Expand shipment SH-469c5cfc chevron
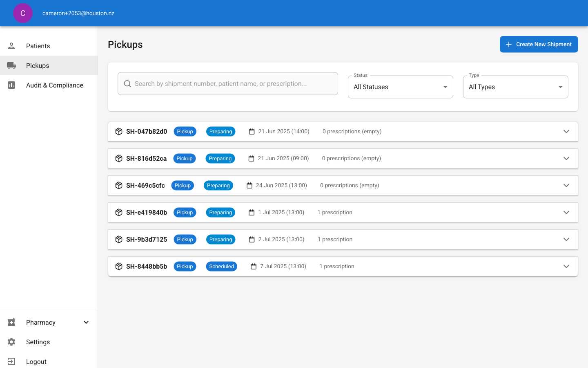The width and height of the screenshot is (588, 368). coord(566,185)
